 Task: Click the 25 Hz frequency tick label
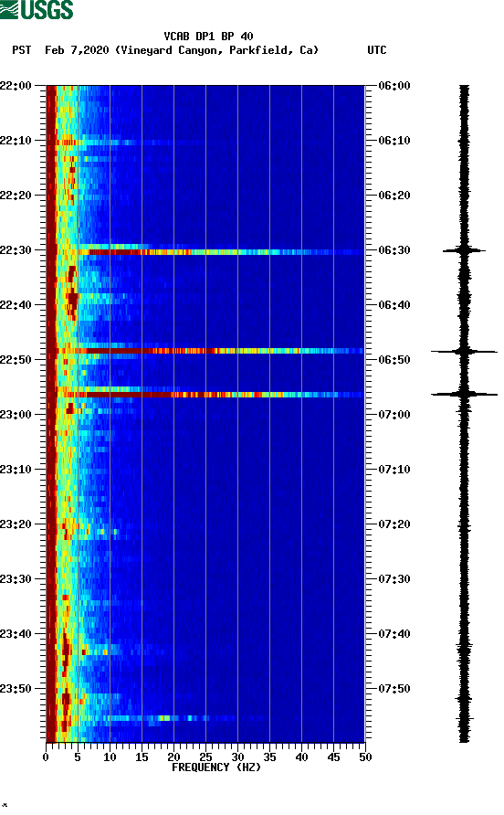[205, 757]
